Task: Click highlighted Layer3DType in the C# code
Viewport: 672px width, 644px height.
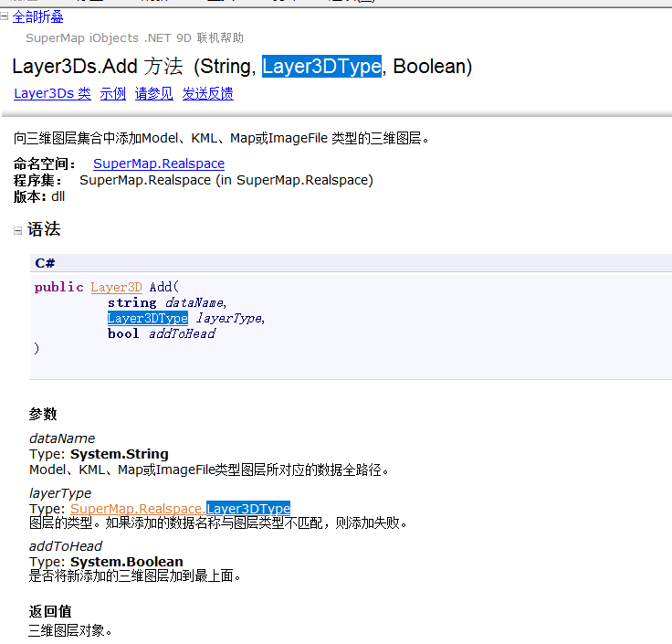Action: pyautogui.click(x=147, y=318)
